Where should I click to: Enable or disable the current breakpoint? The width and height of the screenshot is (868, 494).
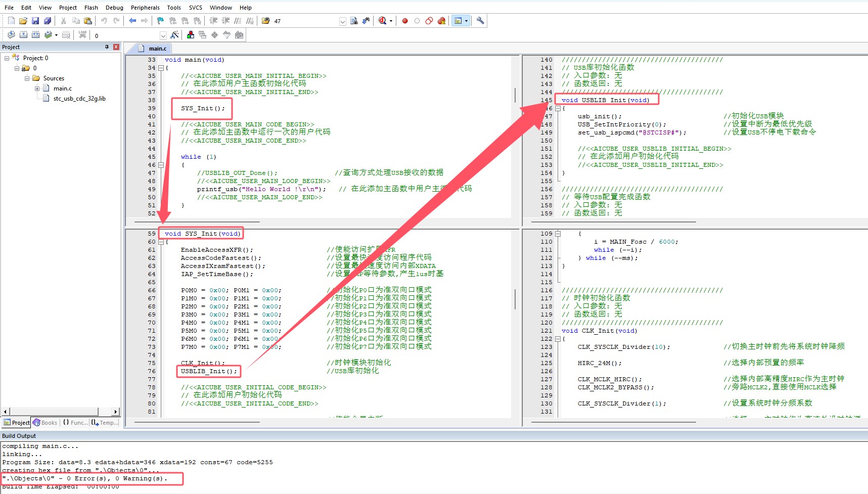(x=417, y=21)
